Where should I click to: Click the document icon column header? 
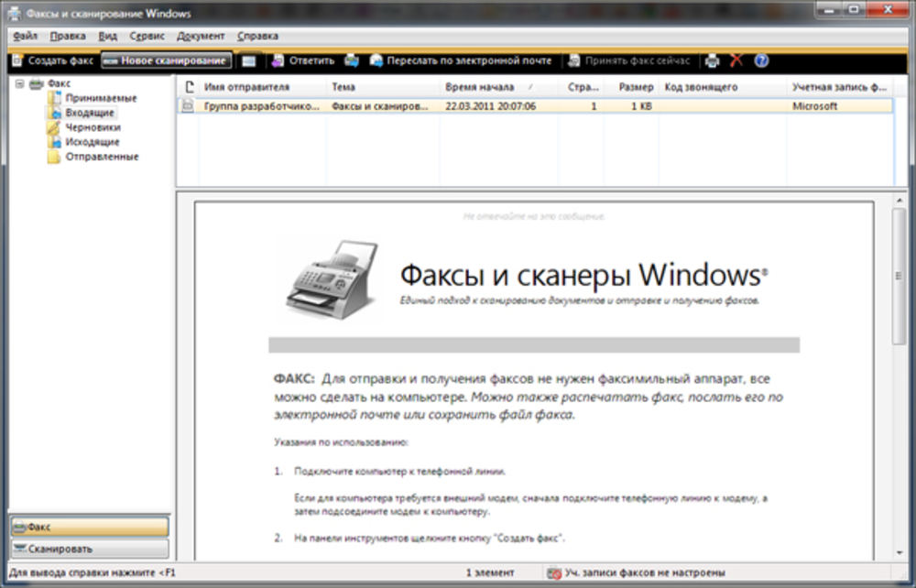[x=188, y=87]
